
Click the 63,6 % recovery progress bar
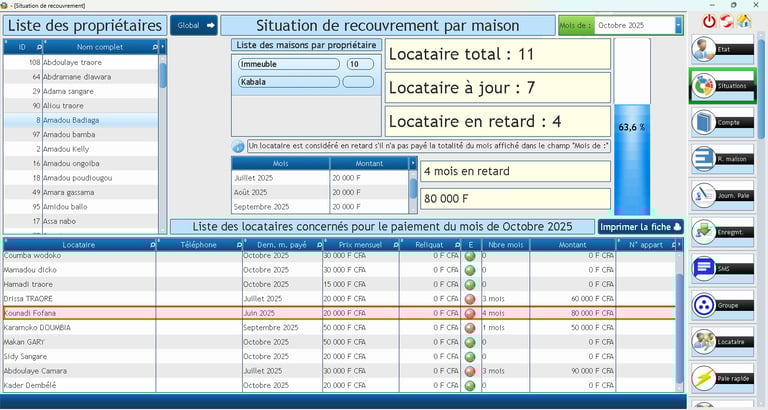click(632, 127)
